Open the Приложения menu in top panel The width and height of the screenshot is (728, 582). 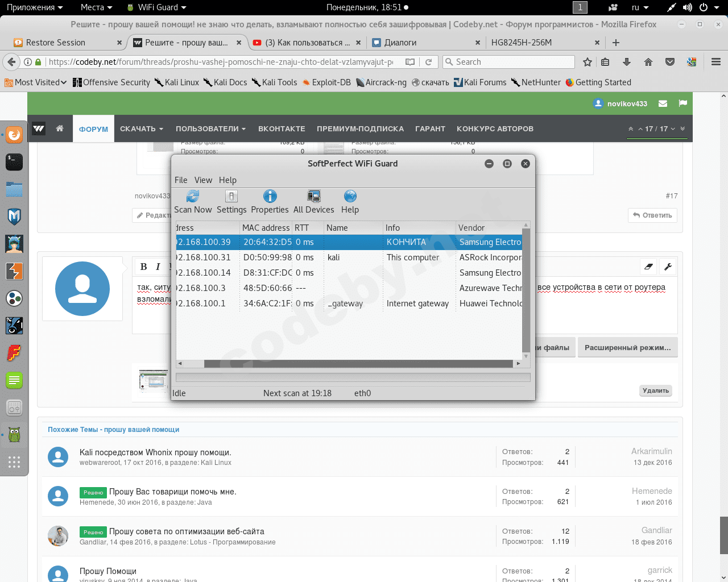point(35,7)
